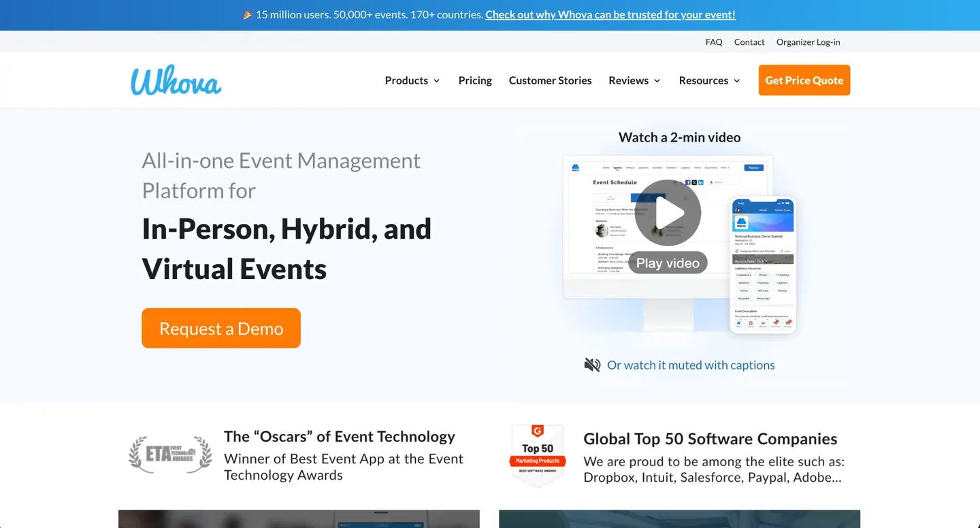Click the Whova logo
This screenshot has width=980, height=528.
coord(176,80)
